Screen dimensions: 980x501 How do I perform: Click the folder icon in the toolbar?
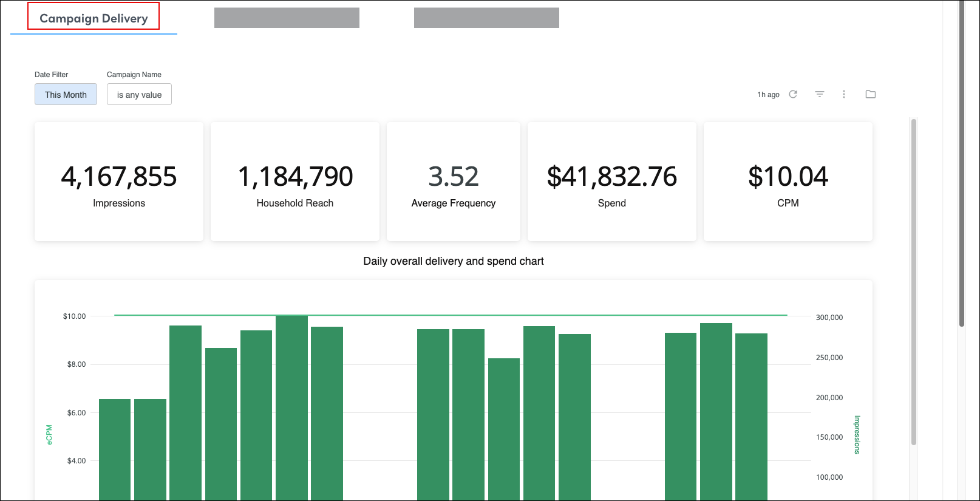(871, 94)
